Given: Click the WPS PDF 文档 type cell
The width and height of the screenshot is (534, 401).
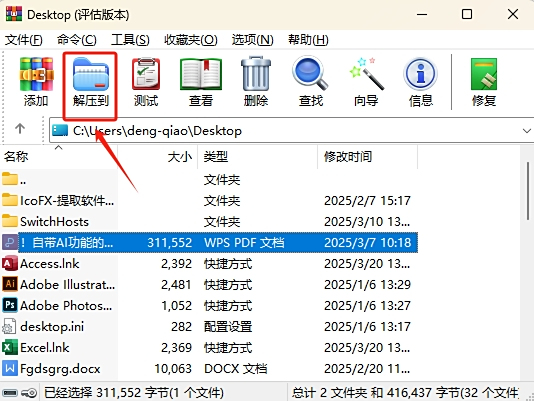Looking at the screenshot, I should 244,243.
